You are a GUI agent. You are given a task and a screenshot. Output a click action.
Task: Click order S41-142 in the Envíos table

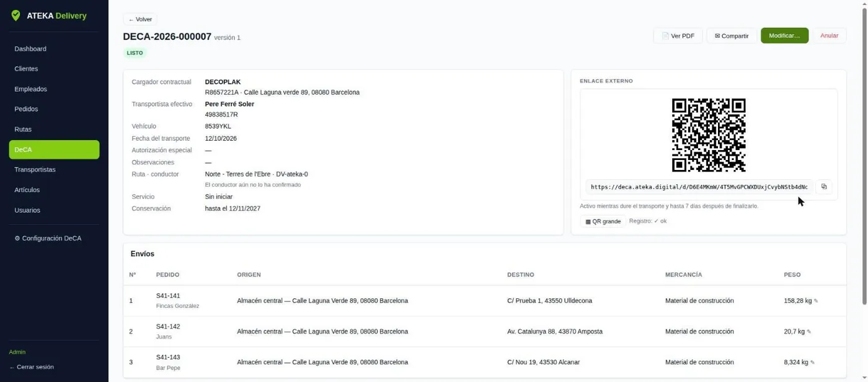pos(168,327)
